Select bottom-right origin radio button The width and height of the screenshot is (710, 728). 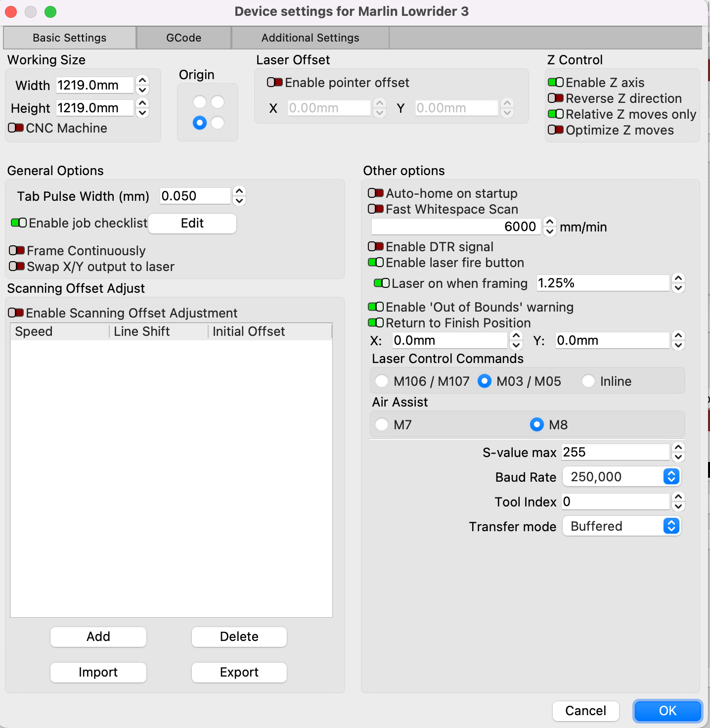[x=218, y=123]
